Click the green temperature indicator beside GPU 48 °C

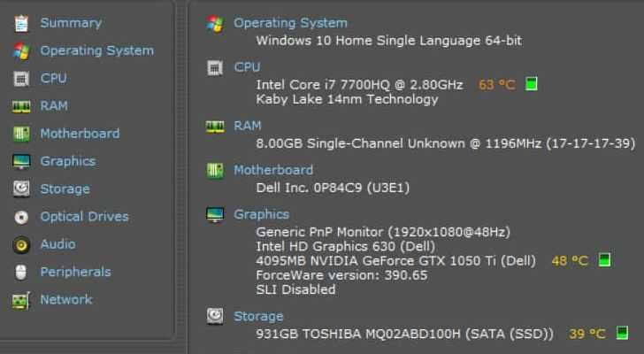coord(604,260)
